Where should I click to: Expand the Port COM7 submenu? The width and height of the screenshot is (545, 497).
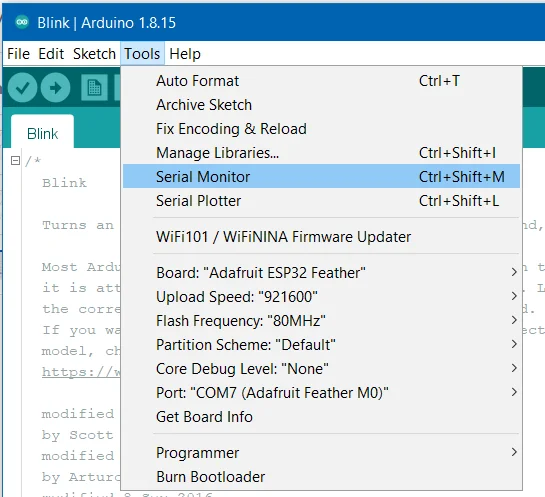point(322,393)
